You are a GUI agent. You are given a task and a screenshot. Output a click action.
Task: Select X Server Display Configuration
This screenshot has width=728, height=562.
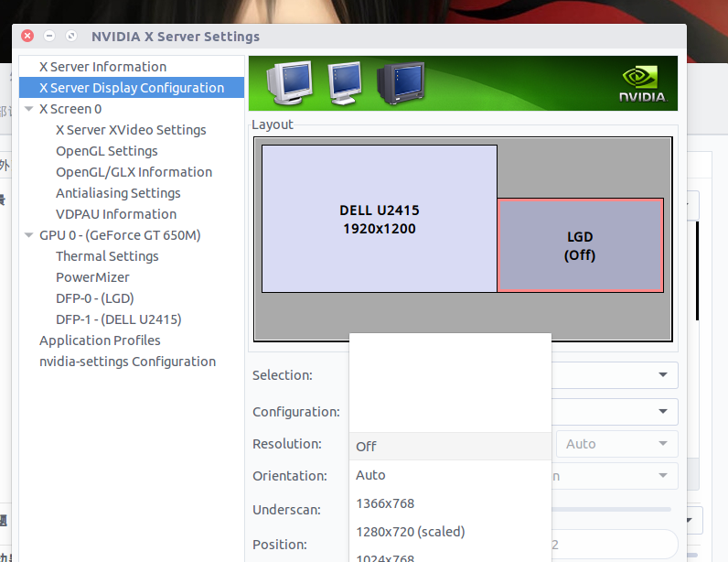pyautogui.click(x=132, y=87)
